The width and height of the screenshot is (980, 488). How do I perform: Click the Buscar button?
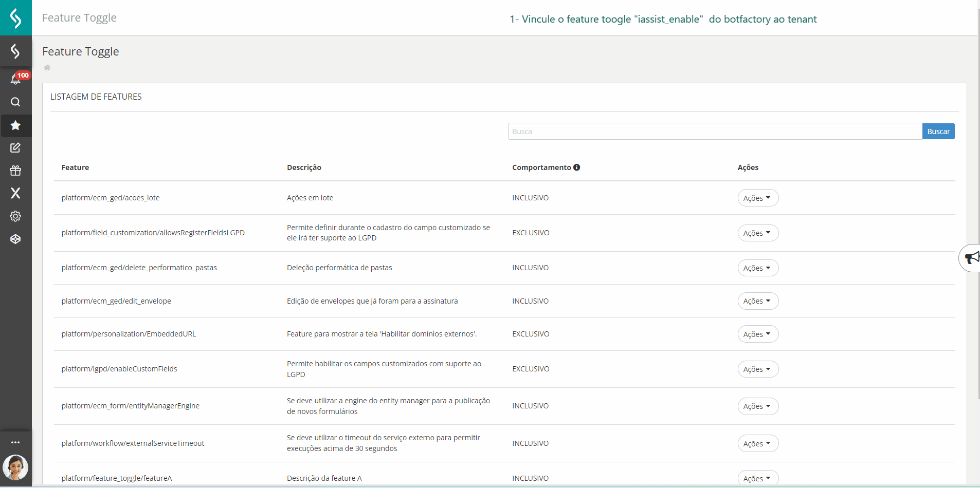(x=938, y=132)
